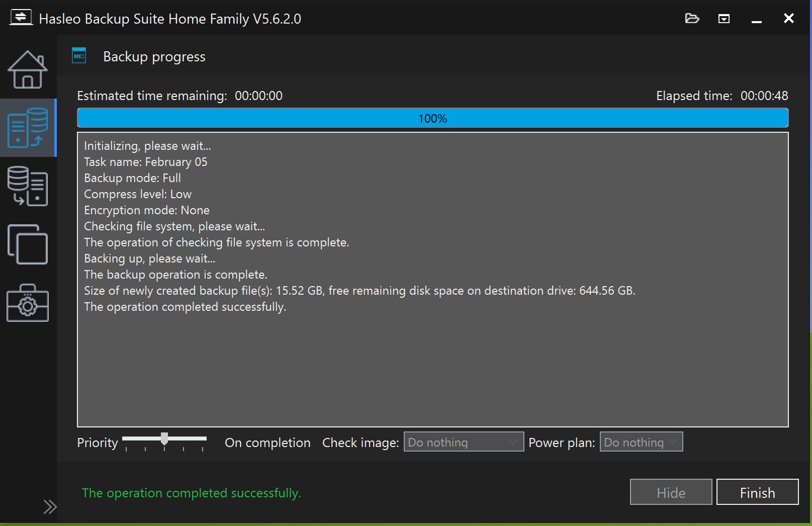Click the 'checking file system is complete' line
812x526 pixels.
point(216,242)
